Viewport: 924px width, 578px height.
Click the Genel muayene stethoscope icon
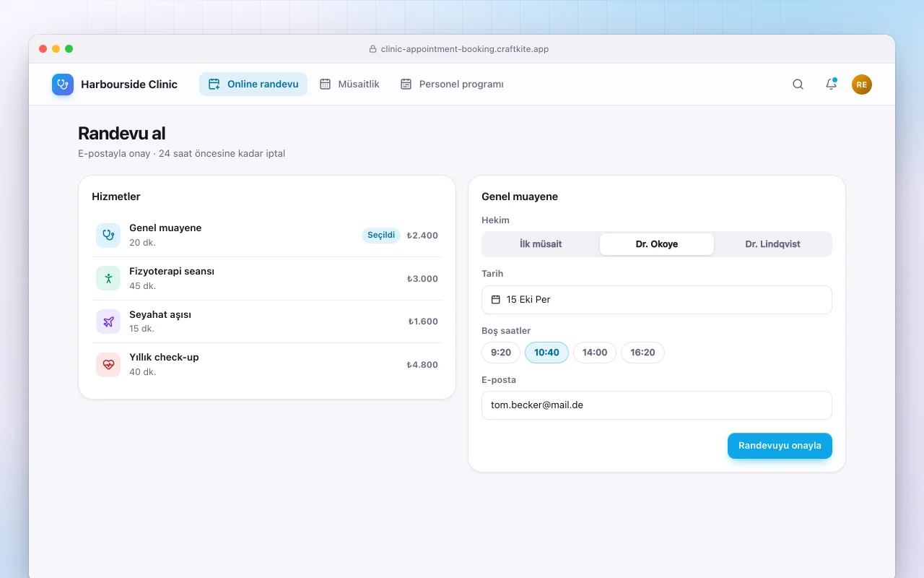pyautogui.click(x=108, y=235)
